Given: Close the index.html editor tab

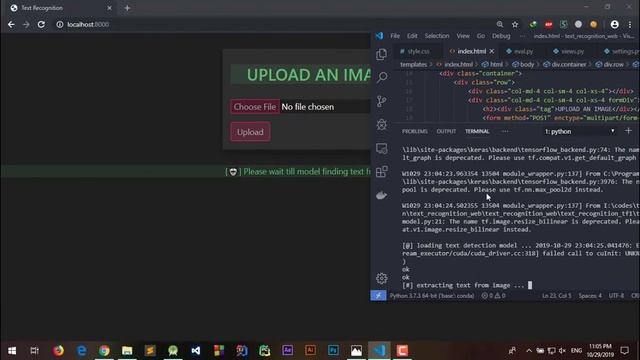Looking at the screenshot, I should coord(492,51).
